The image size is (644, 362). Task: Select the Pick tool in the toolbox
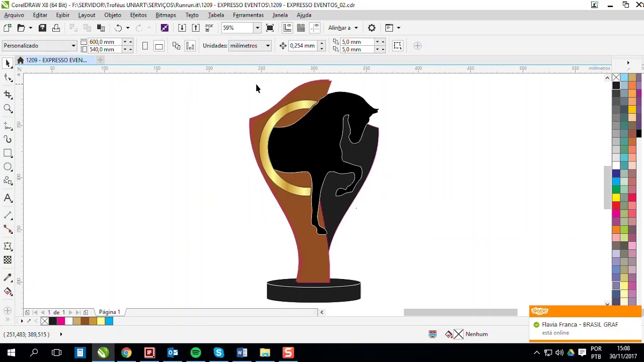click(8, 63)
